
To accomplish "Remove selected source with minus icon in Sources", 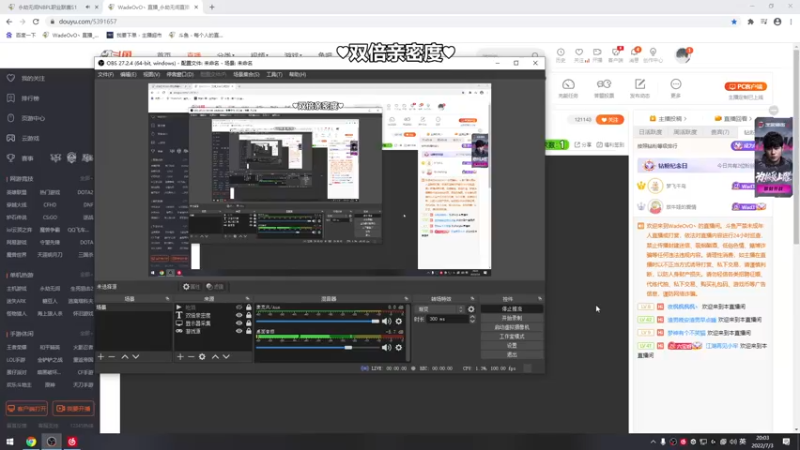I will tap(191, 357).
